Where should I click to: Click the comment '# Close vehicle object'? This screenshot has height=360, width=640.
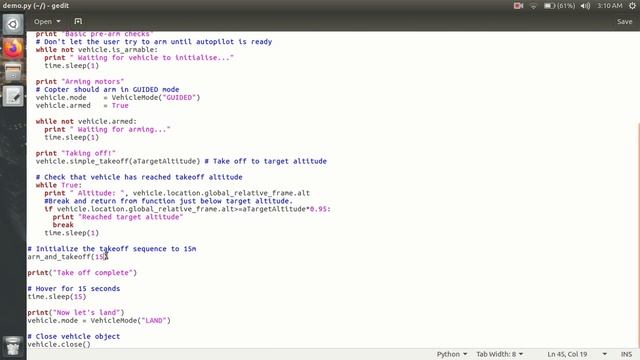[x=73, y=336]
